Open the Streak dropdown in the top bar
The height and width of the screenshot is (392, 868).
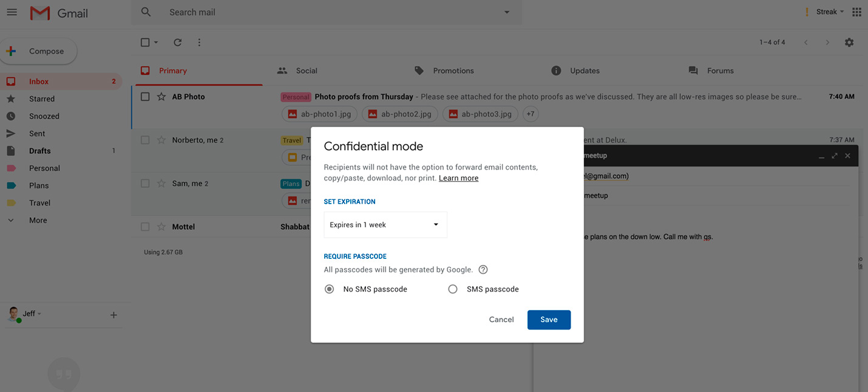click(827, 11)
